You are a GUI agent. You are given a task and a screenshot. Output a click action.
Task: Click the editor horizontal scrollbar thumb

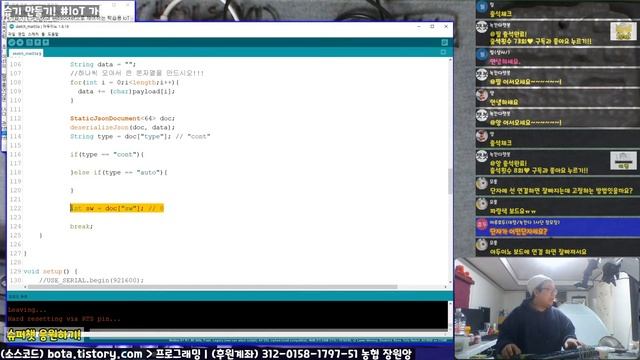[212, 287]
